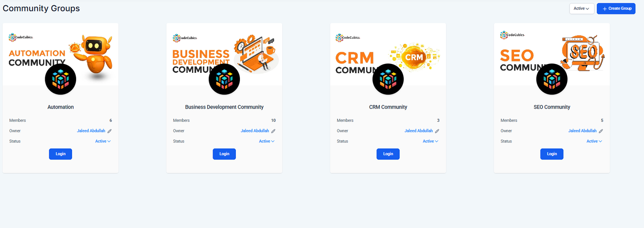This screenshot has width=644, height=228.
Task: Click the CRM Community circular cube avatar
Action: coord(388,79)
